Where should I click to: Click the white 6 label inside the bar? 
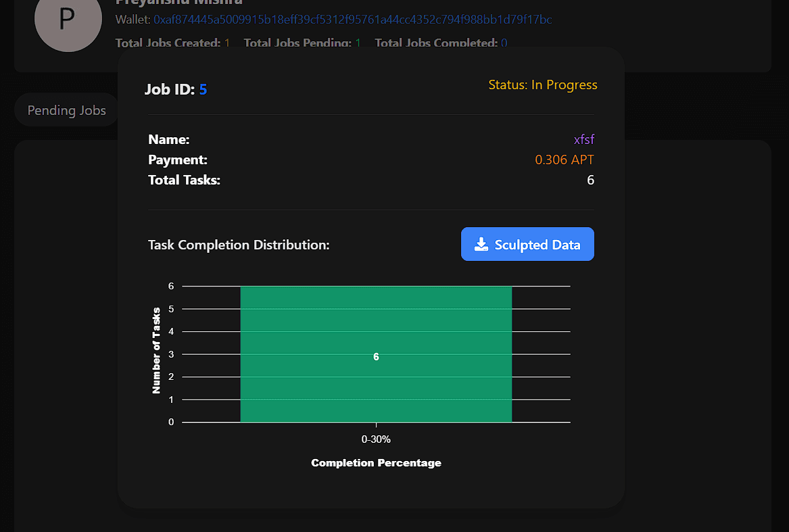click(x=376, y=356)
